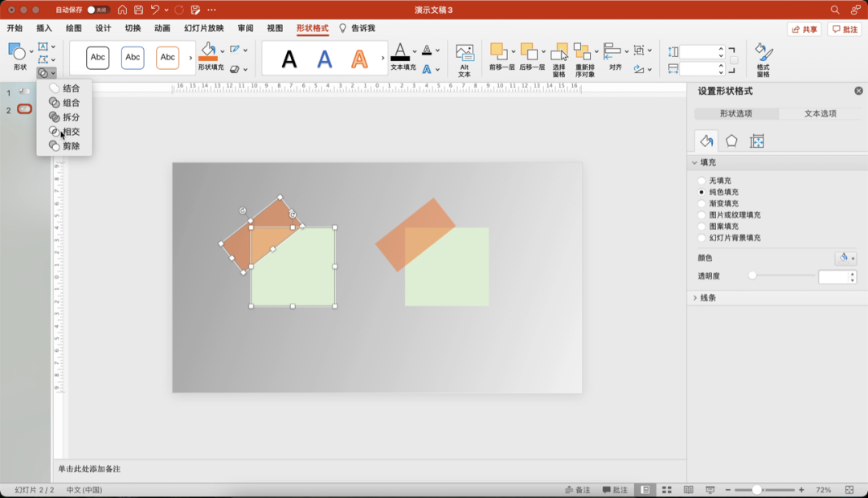Select the Solid fill radio button
868x498 pixels.
[702, 192]
